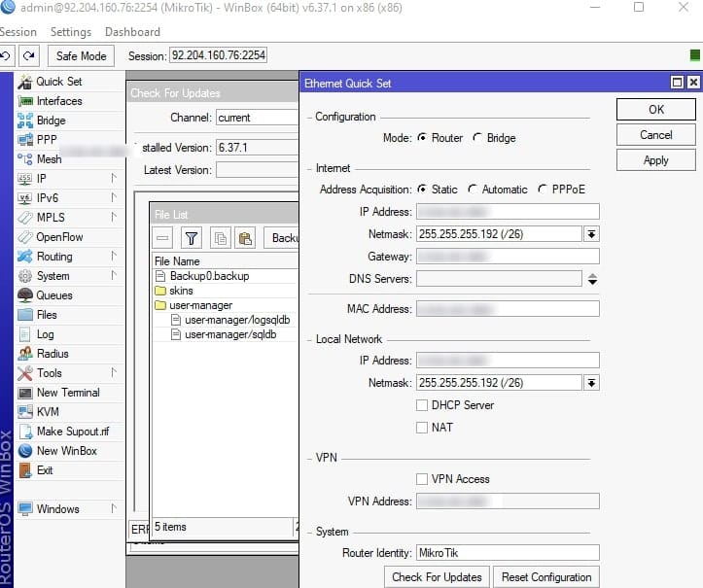Click the Reset Configuration button
This screenshot has height=588, width=703.
[546, 577]
